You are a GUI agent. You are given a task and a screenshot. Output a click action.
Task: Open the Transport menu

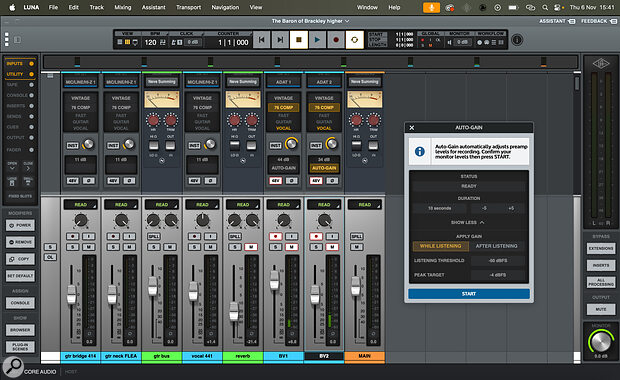(x=189, y=7)
